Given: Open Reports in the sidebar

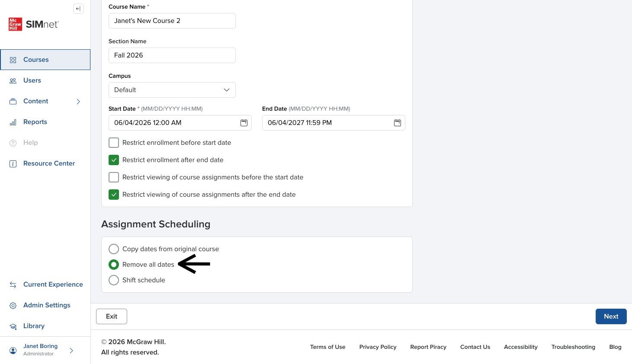Looking at the screenshot, I should tap(45, 122).
